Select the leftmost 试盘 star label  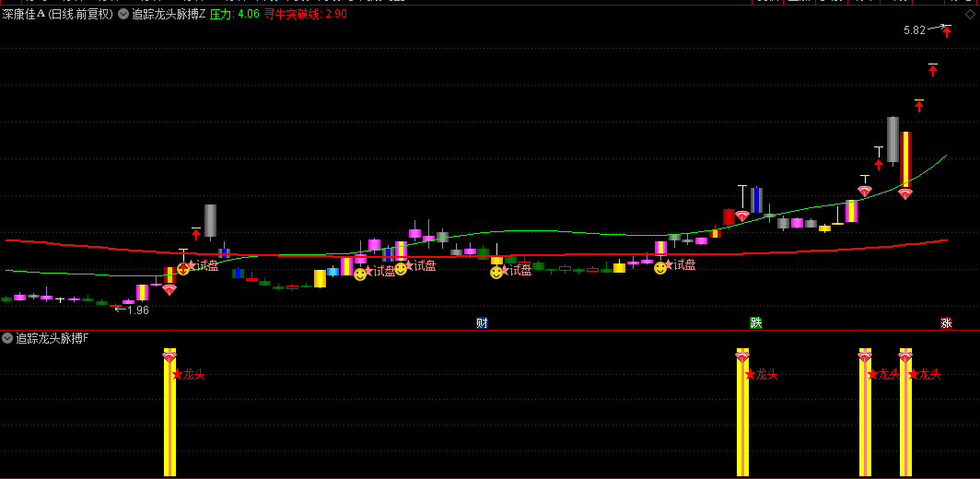(x=204, y=266)
